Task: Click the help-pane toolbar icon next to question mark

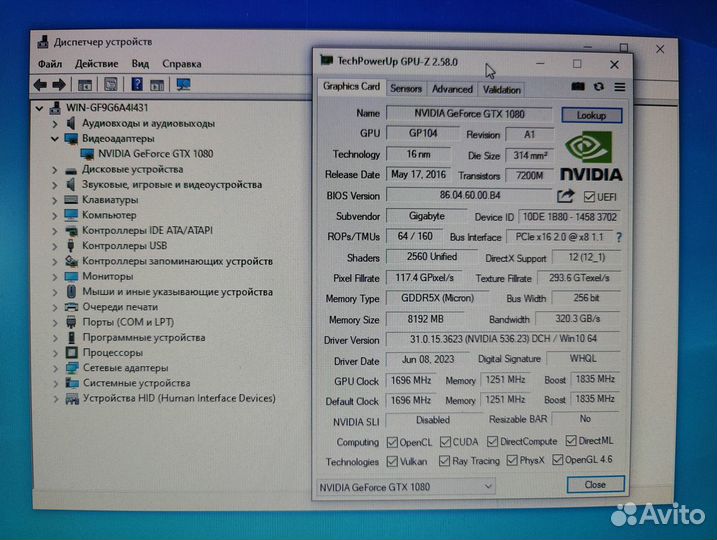Action: tap(157, 85)
